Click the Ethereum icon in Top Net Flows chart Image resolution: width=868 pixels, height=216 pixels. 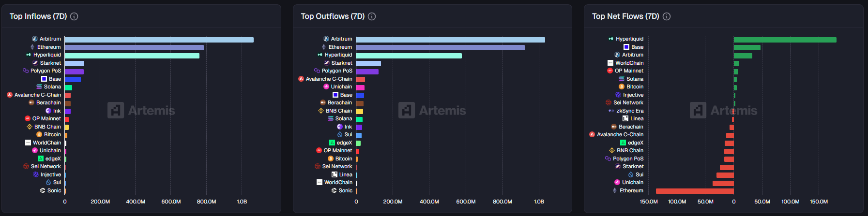coord(615,190)
